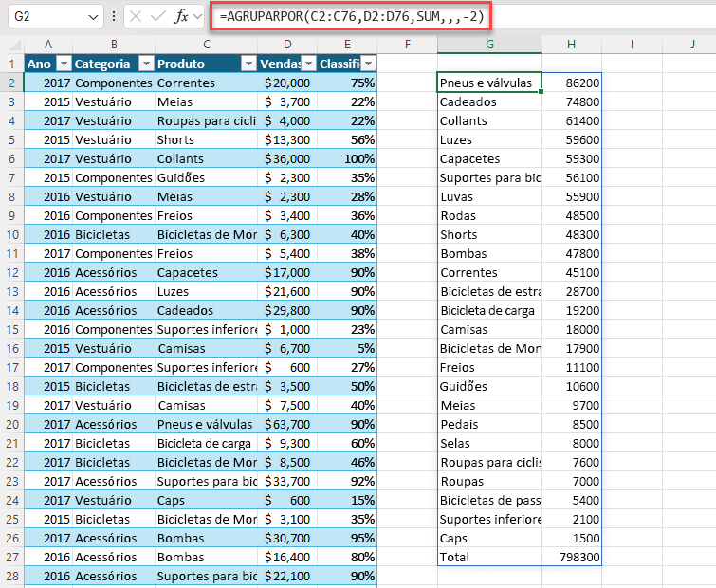Click the 'Bicicleta de carga' cell in column C
The width and height of the screenshot is (716, 588).
point(207,443)
